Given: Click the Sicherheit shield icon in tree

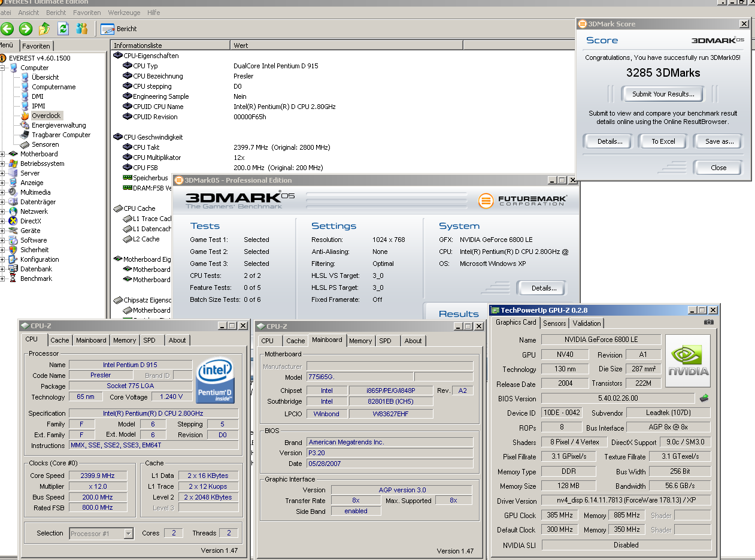Looking at the screenshot, I should [14, 250].
